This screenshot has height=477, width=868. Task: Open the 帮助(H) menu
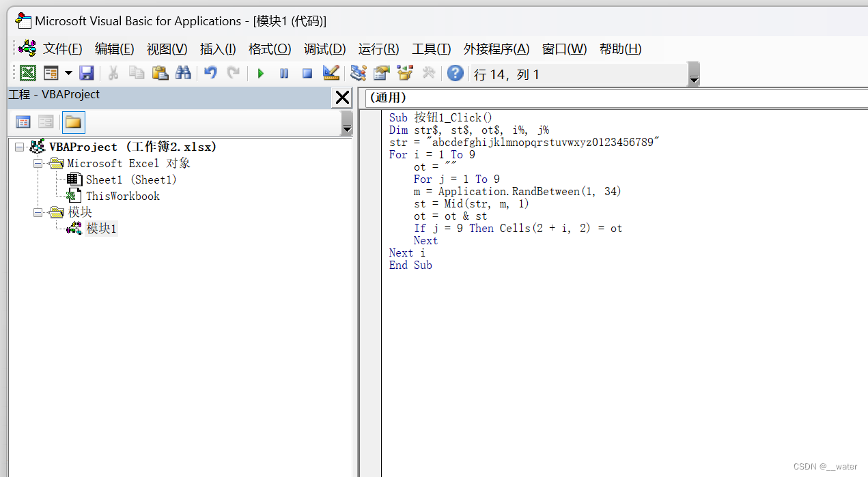coord(620,49)
